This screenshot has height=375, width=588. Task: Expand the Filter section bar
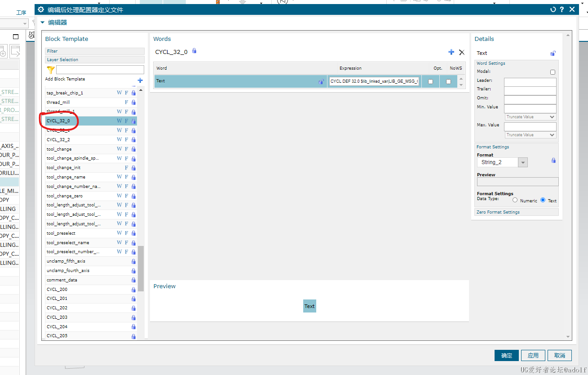click(x=95, y=51)
